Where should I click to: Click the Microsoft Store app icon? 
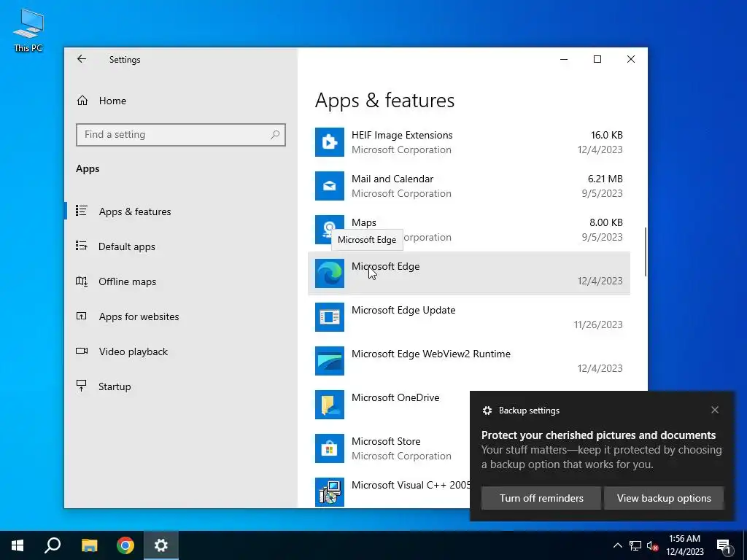[329, 448]
